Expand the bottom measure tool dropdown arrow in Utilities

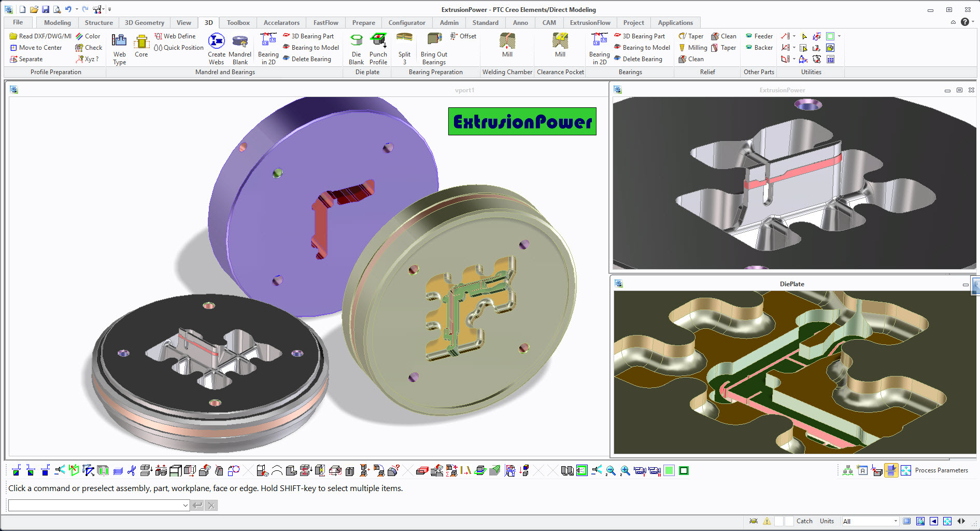[x=794, y=59]
